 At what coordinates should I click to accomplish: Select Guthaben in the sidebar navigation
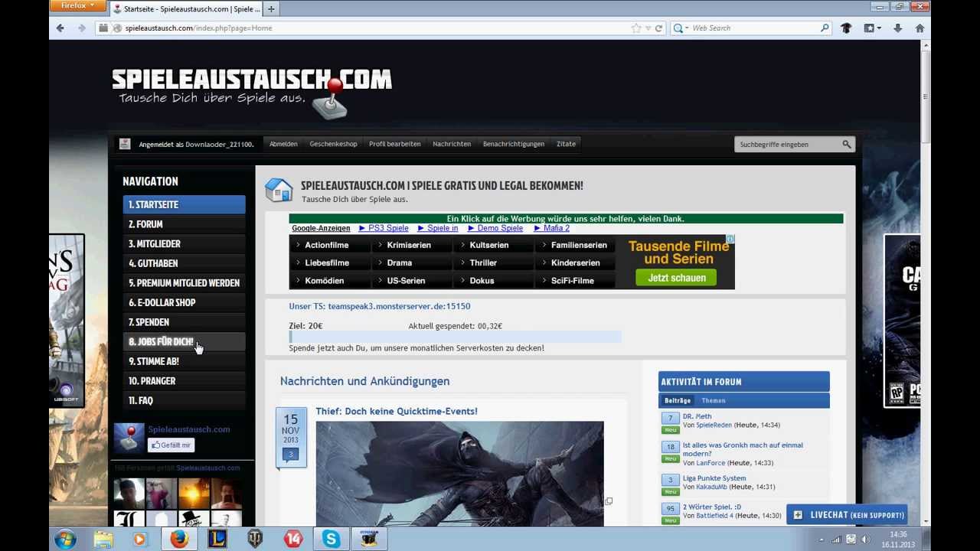tap(184, 263)
